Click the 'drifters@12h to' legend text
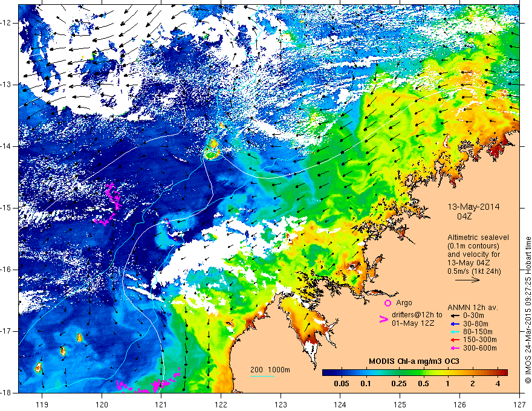The height and width of the screenshot is (411, 532). (x=417, y=315)
